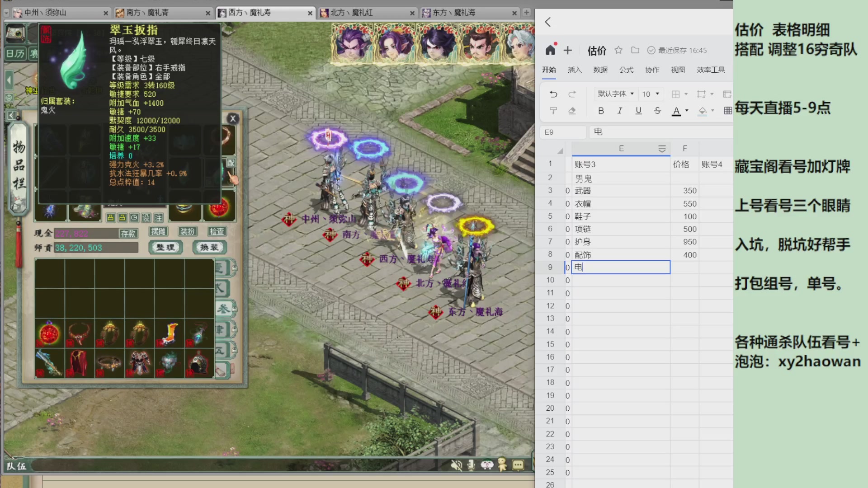Click the 换装 change outfit button
The image size is (868, 488).
click(209, 247)
